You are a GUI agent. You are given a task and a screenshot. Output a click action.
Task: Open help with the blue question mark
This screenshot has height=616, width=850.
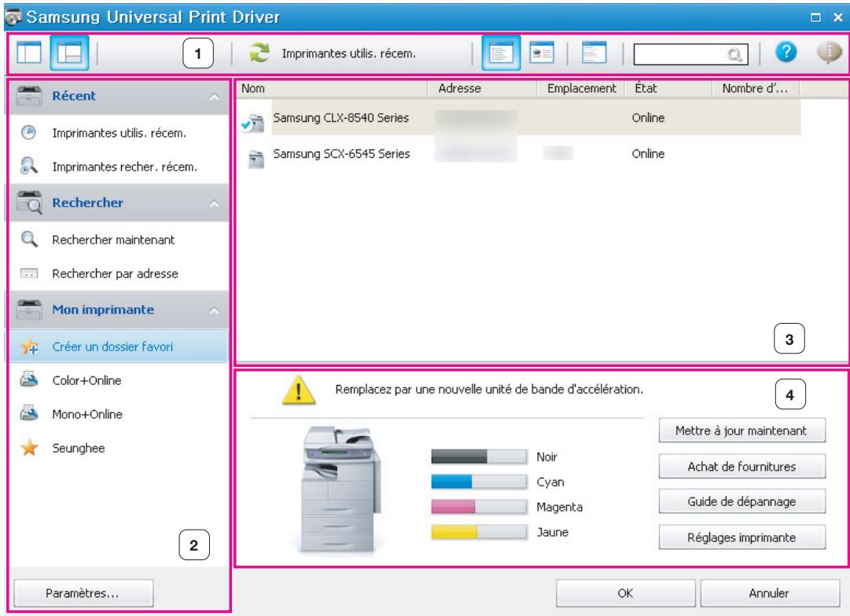click(x=786, y=53)
